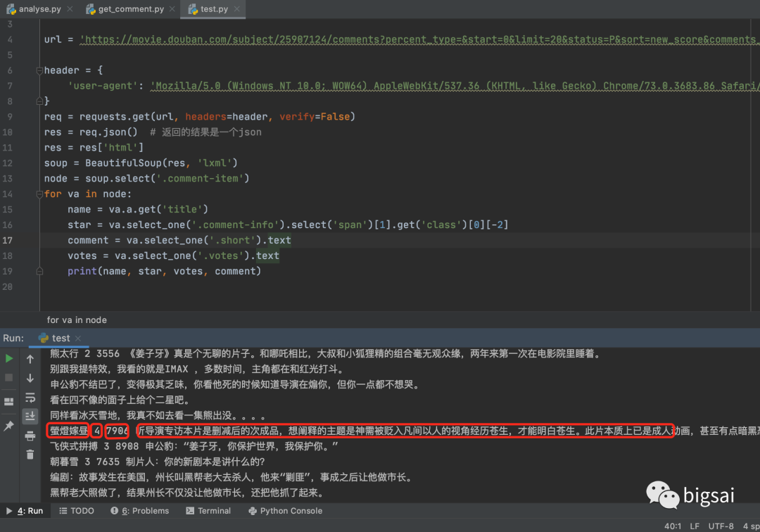
Task: Enable Scroll to End in console
Action: click(x=30, y=416)
